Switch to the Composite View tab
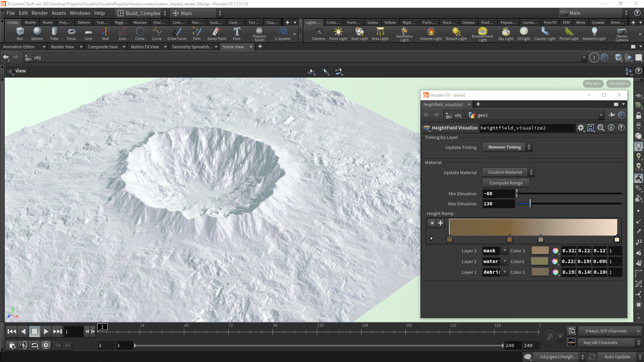Viewport: 644px width, 362px height. (102, 47)
